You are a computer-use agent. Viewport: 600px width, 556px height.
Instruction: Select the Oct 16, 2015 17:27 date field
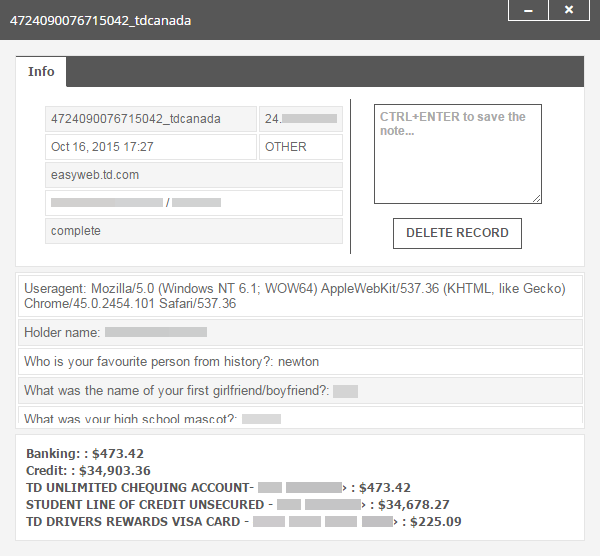pyautogui.click(x=151, y=147)
